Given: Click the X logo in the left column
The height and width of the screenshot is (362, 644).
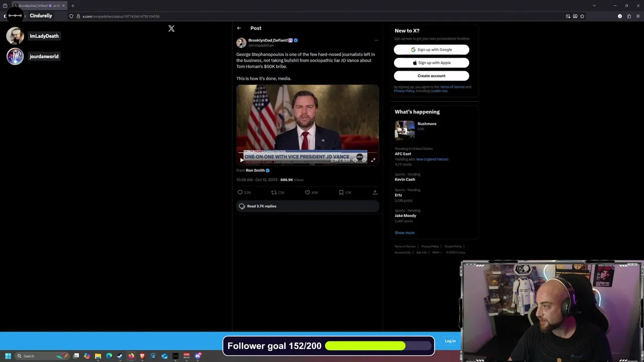Looking at the screenshot, I should click(172, 29).
